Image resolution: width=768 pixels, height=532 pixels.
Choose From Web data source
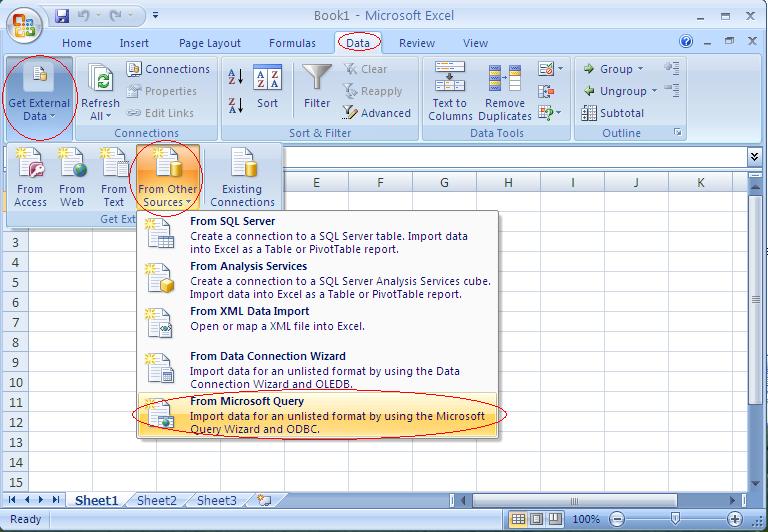(72, 178)
